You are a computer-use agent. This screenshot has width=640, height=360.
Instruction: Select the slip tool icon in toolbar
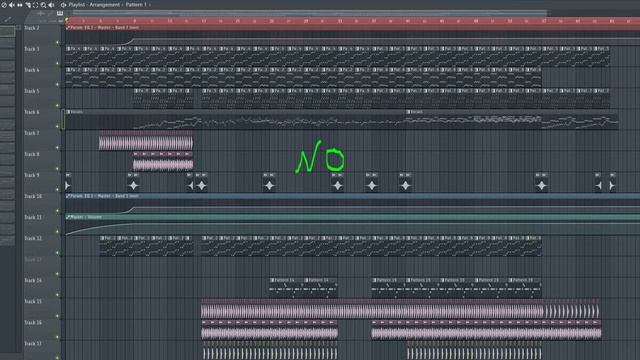point(20,5)
